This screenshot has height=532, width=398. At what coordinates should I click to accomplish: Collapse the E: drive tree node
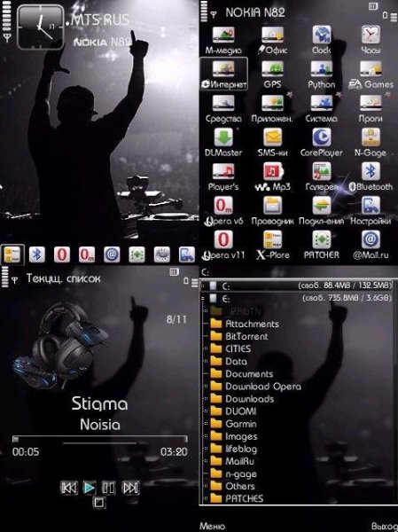click(203, 299)
